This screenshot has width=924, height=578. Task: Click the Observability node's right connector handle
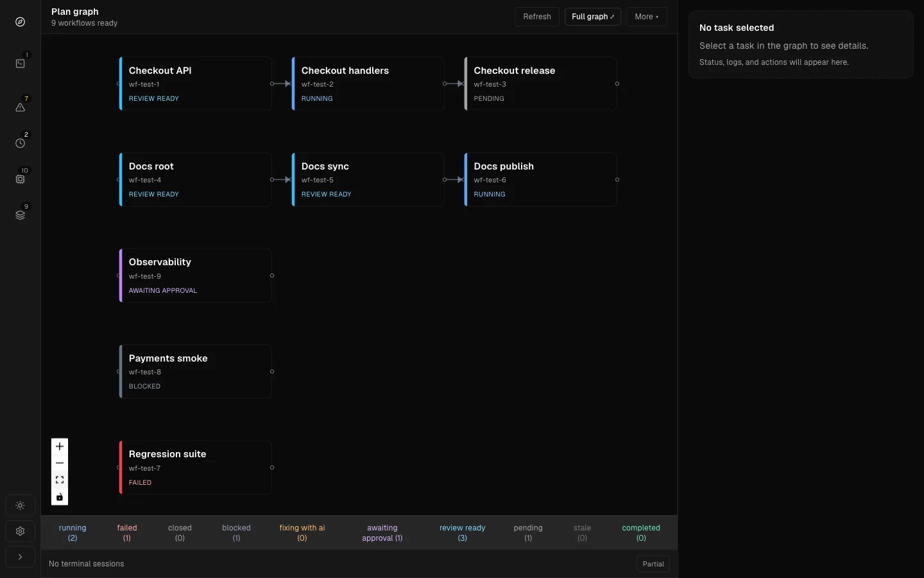click(272, 276)
